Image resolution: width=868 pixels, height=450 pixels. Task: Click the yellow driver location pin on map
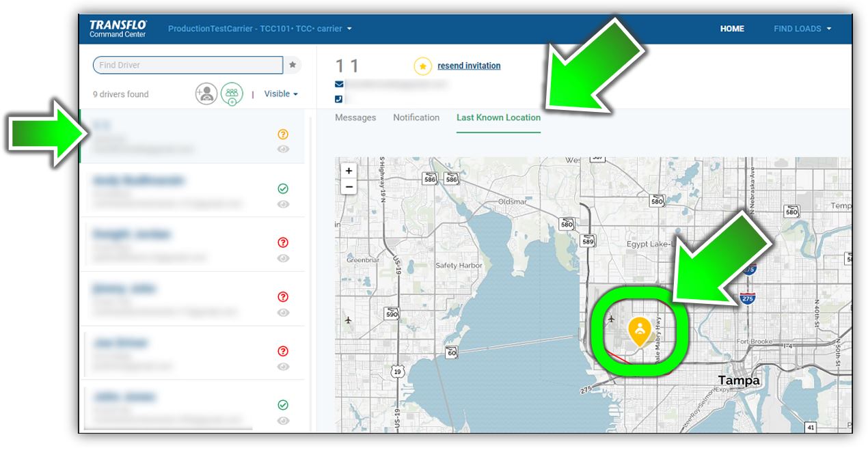[x=639, y=331]
